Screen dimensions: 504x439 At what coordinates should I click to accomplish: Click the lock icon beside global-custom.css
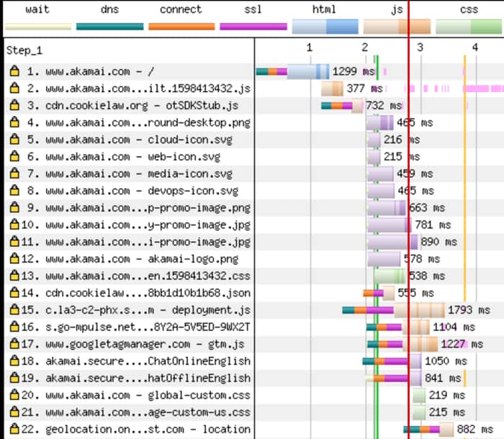click(14, 395)
